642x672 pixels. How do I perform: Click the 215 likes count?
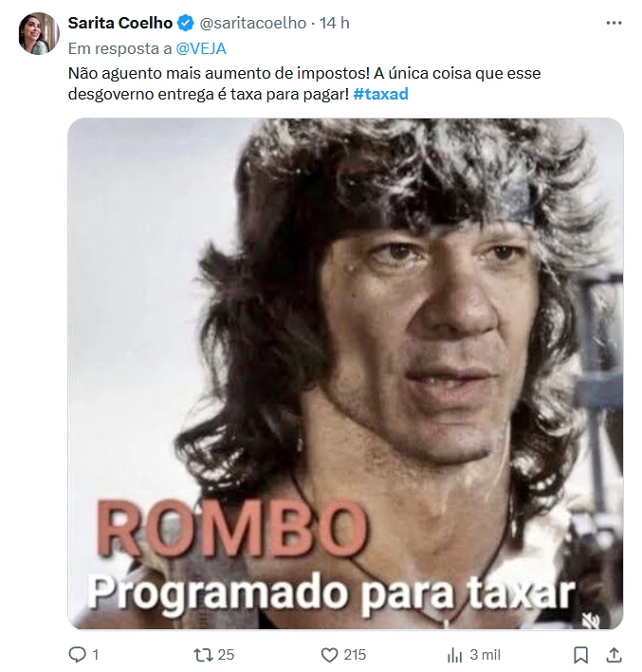(355, 654)
